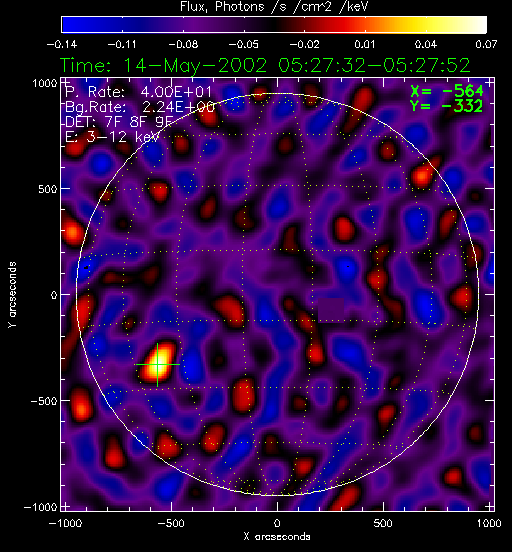
Task: Click the P. Rate 4.00E+01 label
Action: [x=138, y=92]
